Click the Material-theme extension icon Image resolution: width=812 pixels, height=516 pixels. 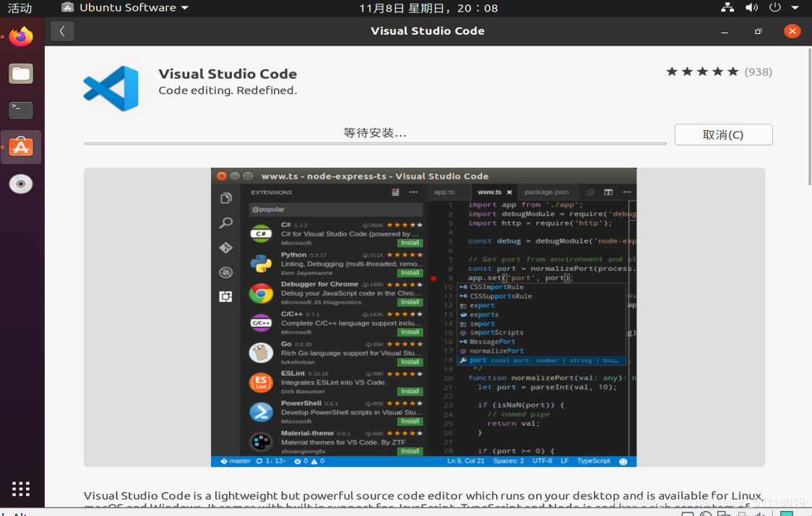pos(261,442)
